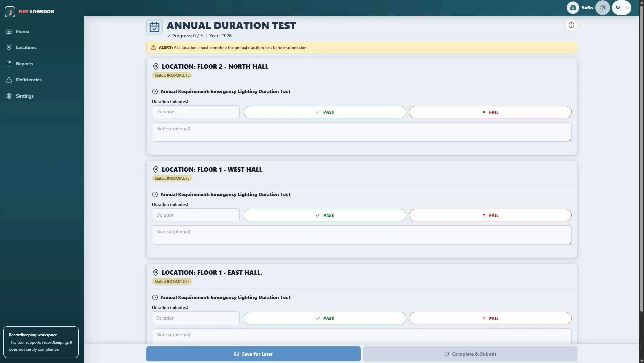Image resolution: width=644 pixels, height=363 pixels.
Task: Open the Reports menu item
Action: (x=24, y=64)
